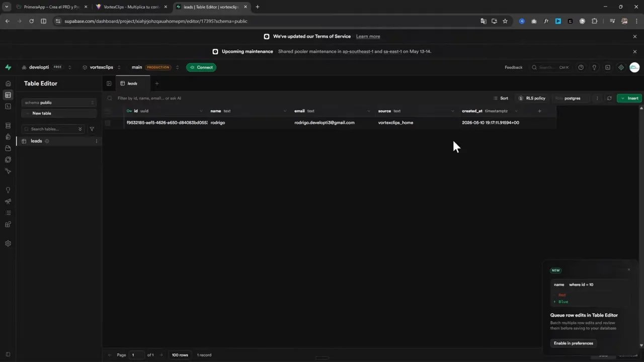Dismiss the Upcoming maintenance banner
Screen dimensions: 644x362
point(635,52)
